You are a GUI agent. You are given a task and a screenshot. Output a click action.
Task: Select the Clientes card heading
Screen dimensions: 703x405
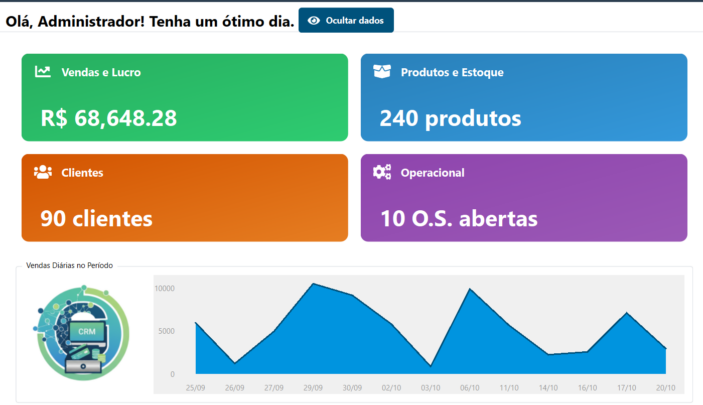pyautogui.click(x=82, y=173)
